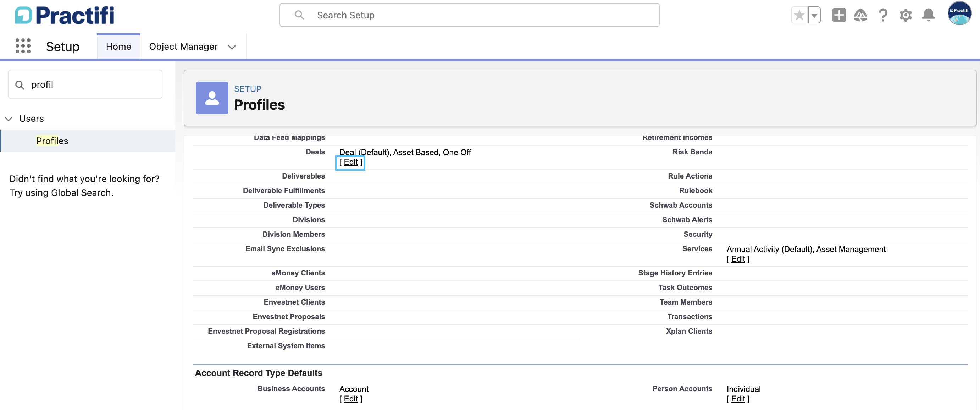The width and height of the screenshot is (980, 410).
Task: Click the Rulebook label
Action: tap(696, 190)
